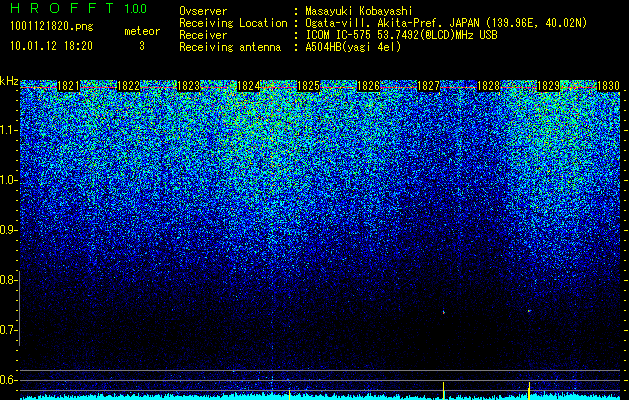629x400 pixels.
Task: Click the 'Receiving antenna' label
Action: click(230, 47)
